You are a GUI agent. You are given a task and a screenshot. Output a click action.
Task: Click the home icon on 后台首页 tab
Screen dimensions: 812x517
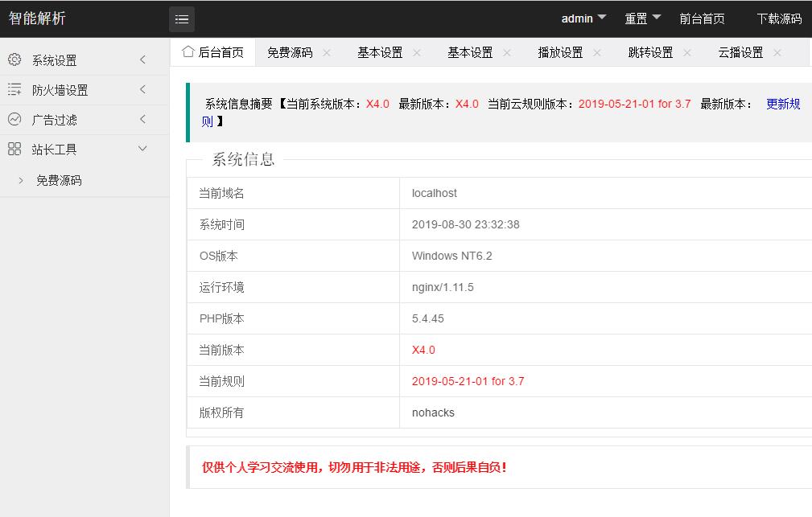(188, 52)
